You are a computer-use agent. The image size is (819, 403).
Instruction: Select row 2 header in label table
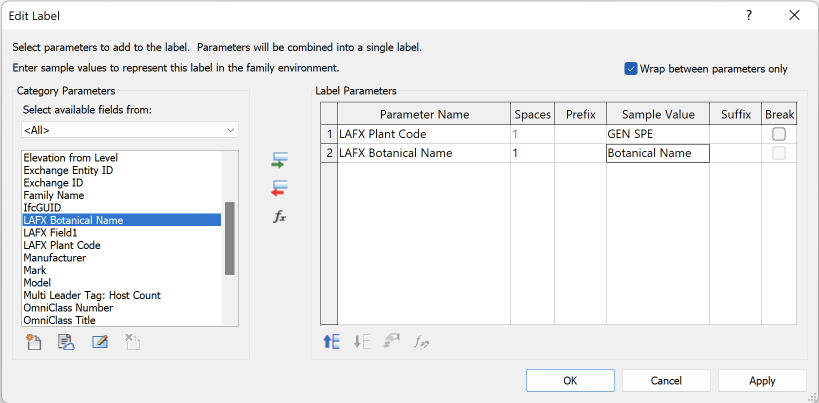(x=329, y=153)
